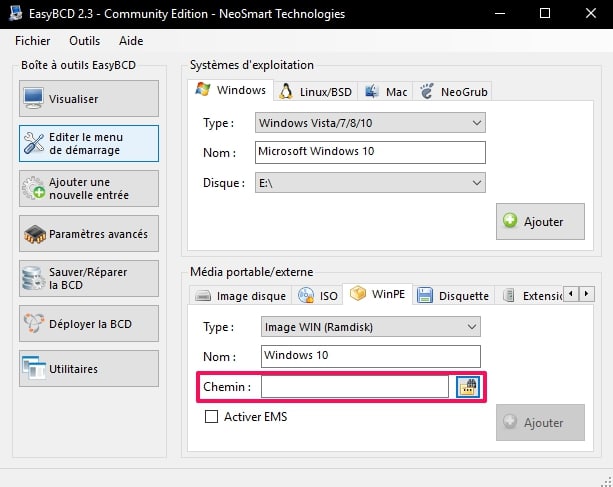Switch to the NeoGrub tab
The width and height of the screenshot is (613, 487).
coord(453,92)
